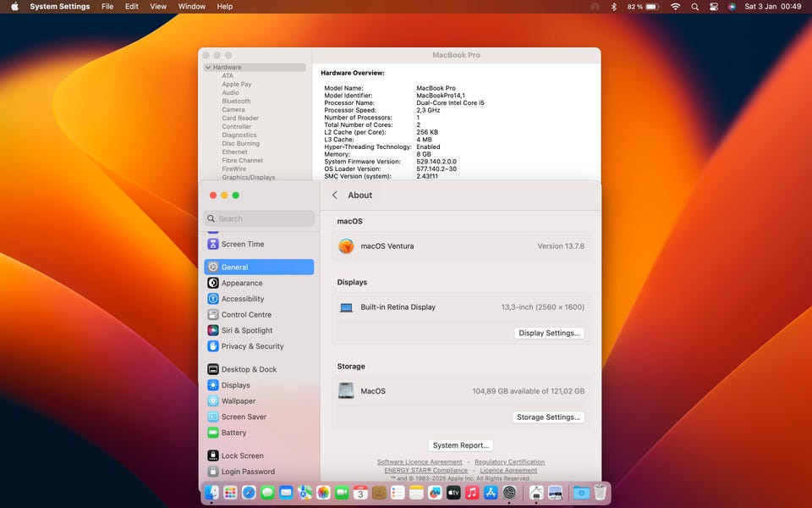Click the settings Search field
812x508 pixels.
click(x=259, y=218)
